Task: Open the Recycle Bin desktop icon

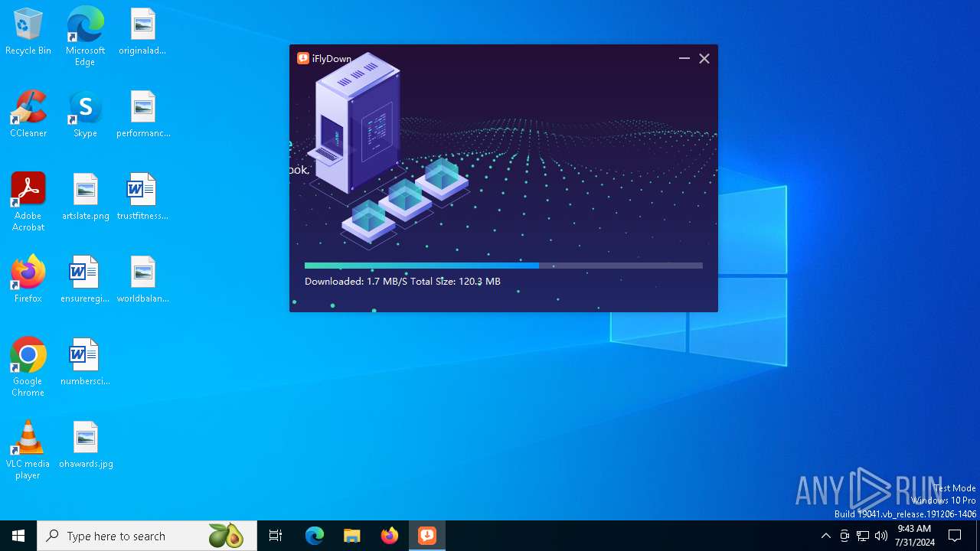Action: [28, 32]
